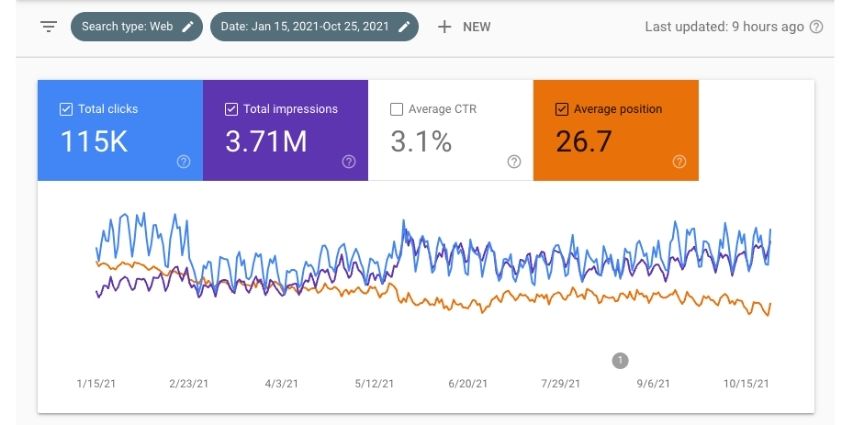Click the 5/12/21 axis label

[375, 384]
